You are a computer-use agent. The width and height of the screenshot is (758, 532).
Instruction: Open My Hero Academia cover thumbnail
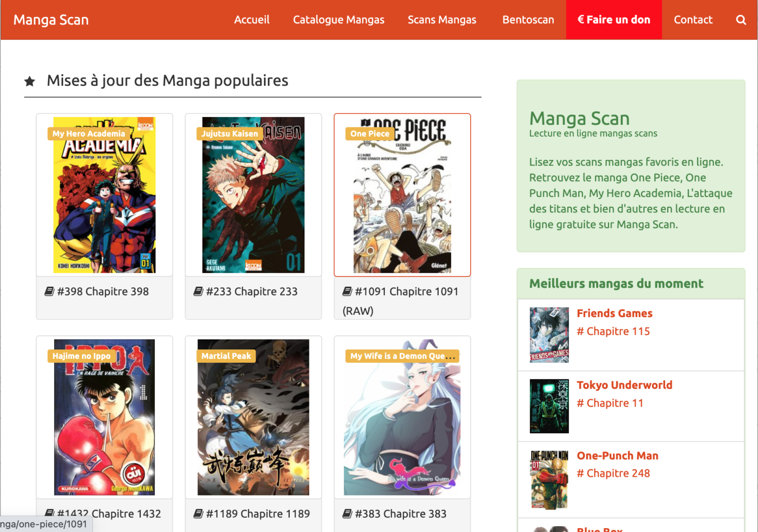click(104, 195)
